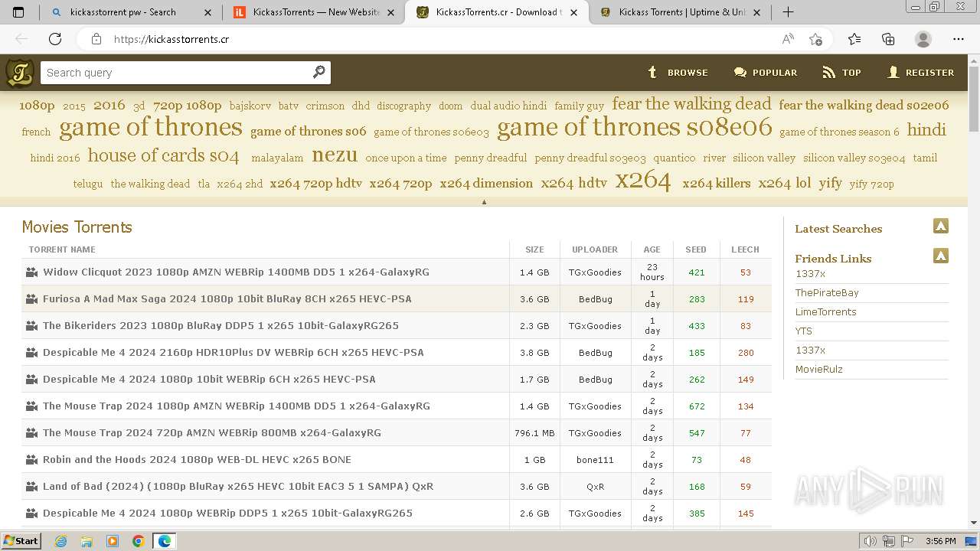Image resolution: width=980 pixels, height=551 pixels.
Task: Click the 'nezu' tag
Action: (x=335, y=155)
